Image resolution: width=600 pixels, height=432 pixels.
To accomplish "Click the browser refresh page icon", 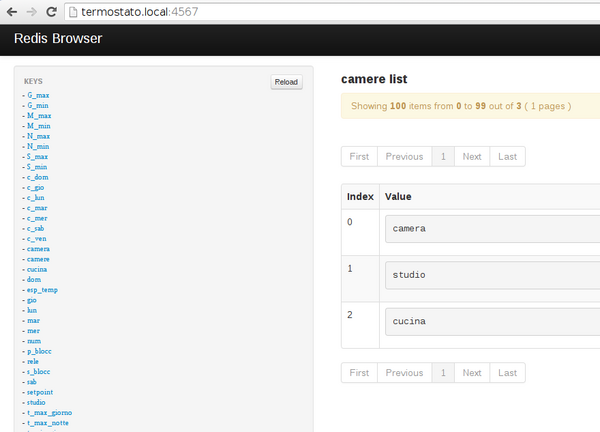I will (51, 11).
